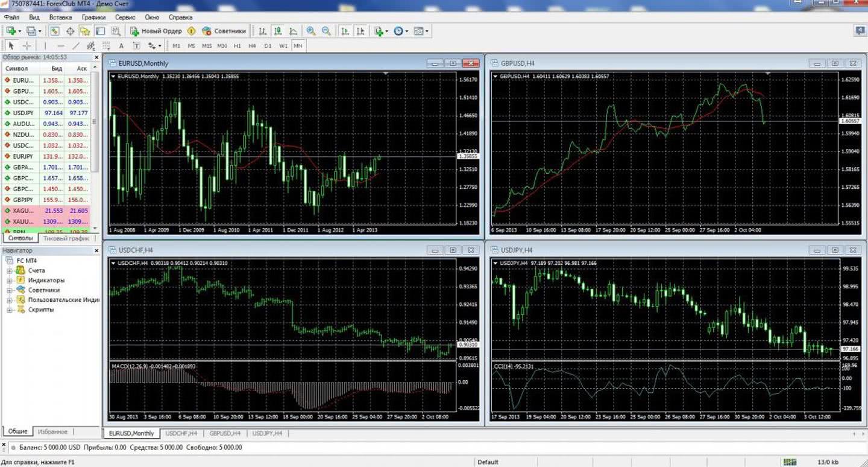Click the Market Watch vertical scrollbar

tap(95, 145)
